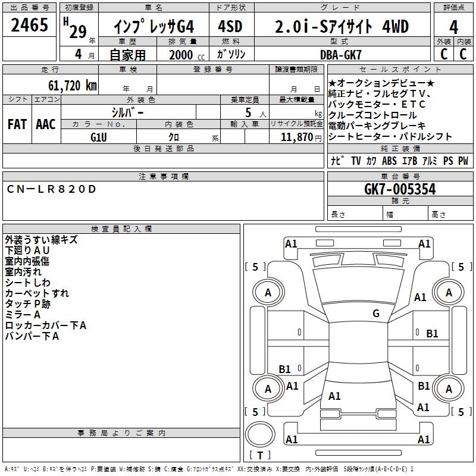Select the クルーズコントロール line
This screenshot has width=476, height=476.
[x=372, y=115]
